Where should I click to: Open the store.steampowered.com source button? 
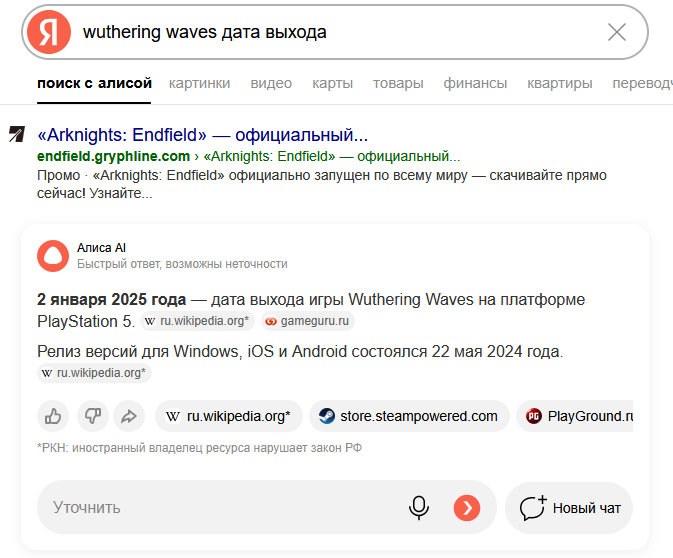click(409, 416)
